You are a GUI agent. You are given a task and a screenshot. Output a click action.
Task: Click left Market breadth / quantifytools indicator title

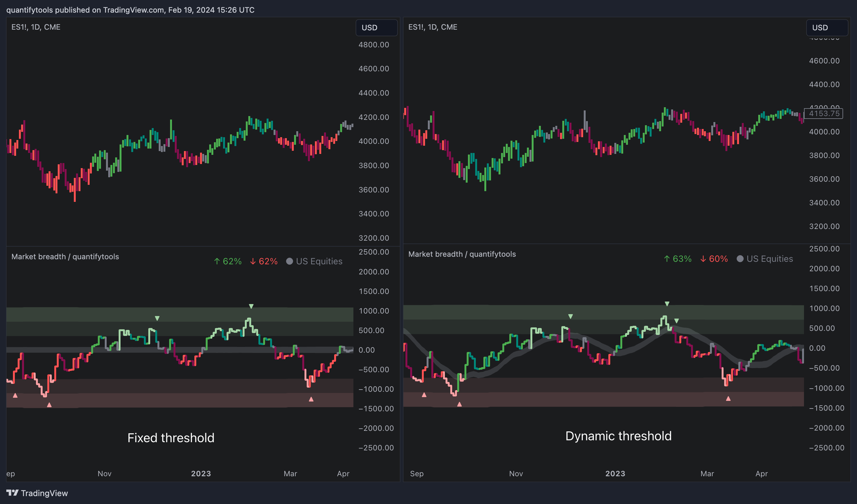click(x=65, y=257)
